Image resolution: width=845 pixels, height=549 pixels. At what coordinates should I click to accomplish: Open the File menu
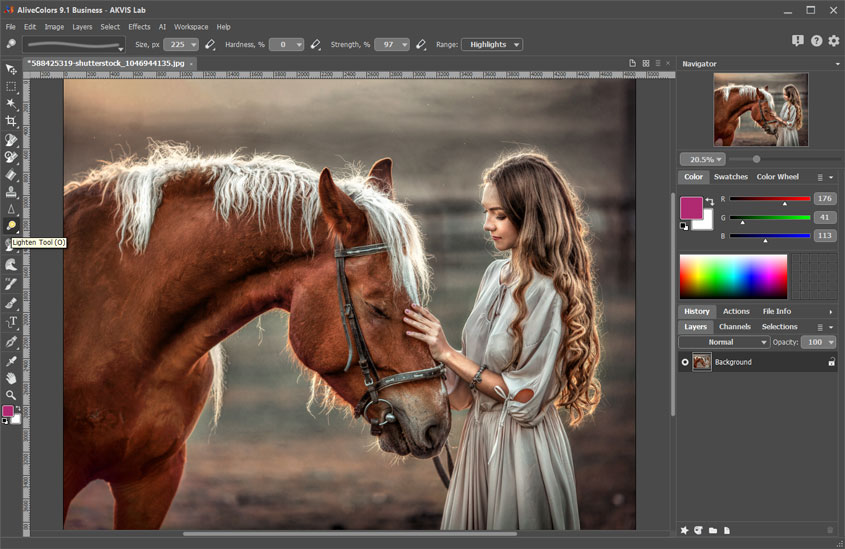[x=10, y=27]
